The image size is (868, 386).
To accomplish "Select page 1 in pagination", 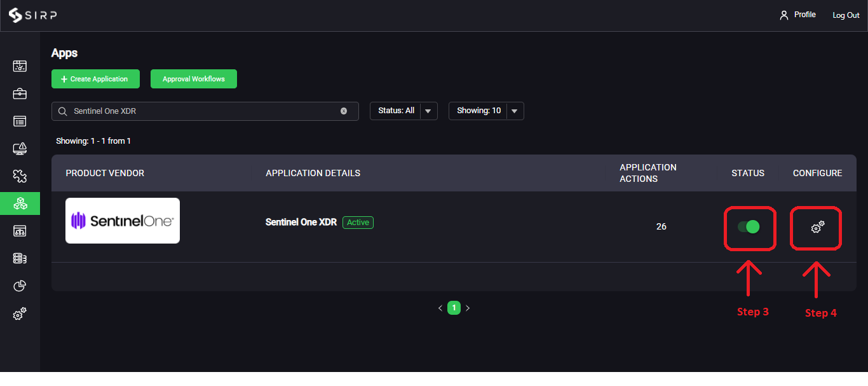I will [x=454, y=308].
